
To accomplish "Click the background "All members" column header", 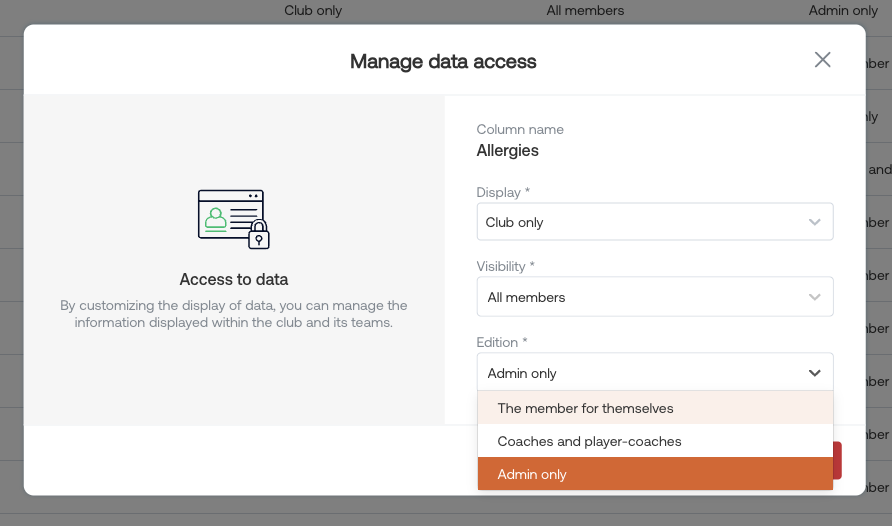I will pos(585,10).
